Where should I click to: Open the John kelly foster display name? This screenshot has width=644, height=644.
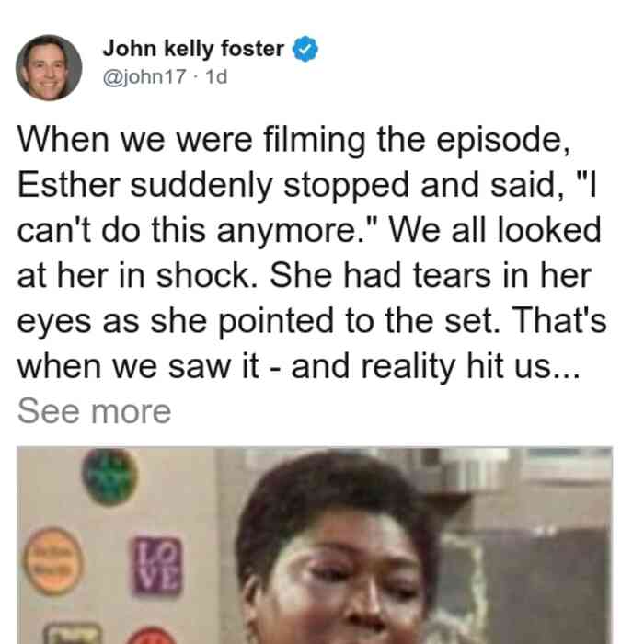(193, 49)
